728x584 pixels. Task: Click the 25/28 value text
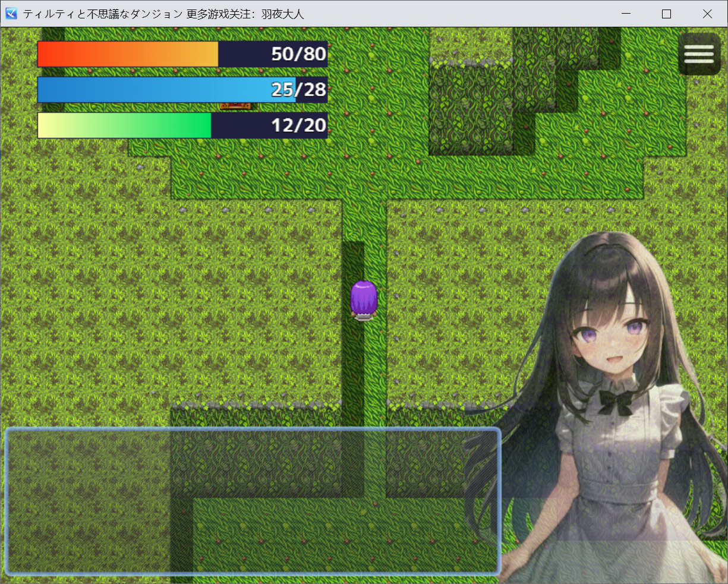tap(298, 90)
